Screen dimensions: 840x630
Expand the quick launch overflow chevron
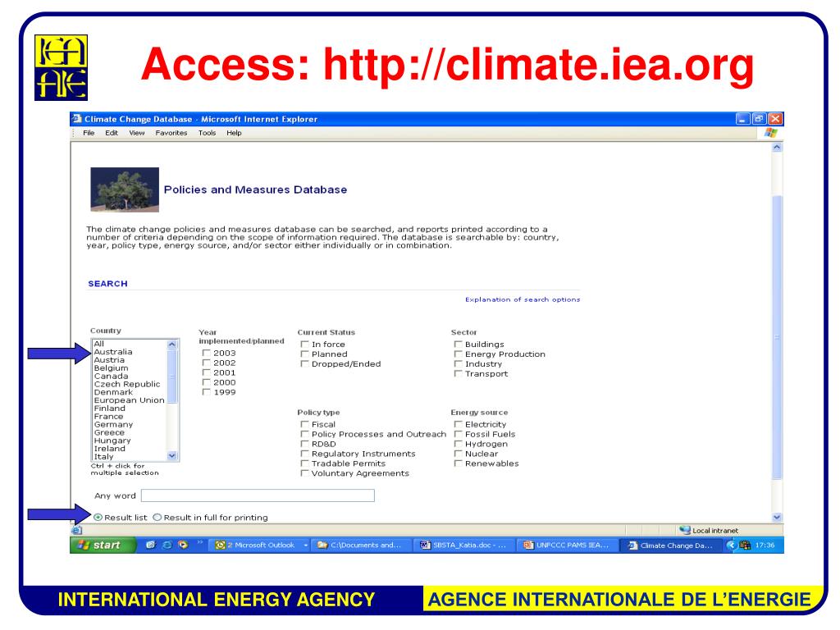(x=200, y=543)
